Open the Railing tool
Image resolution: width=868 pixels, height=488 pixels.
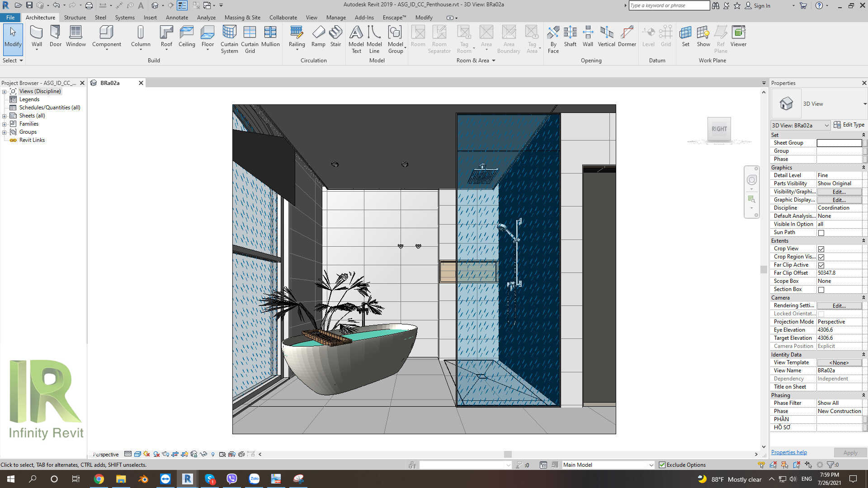tap(297, 37)
